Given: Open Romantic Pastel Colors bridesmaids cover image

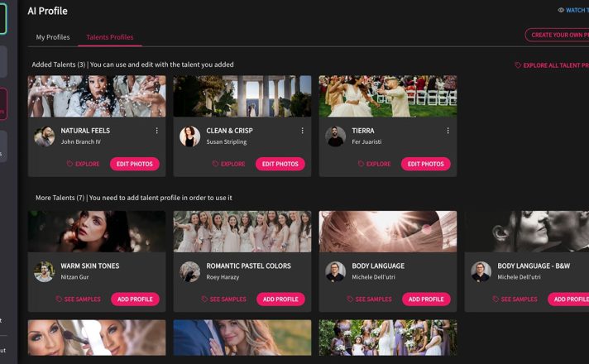Looking at the screenshot, I should click(x=242, y=232).
